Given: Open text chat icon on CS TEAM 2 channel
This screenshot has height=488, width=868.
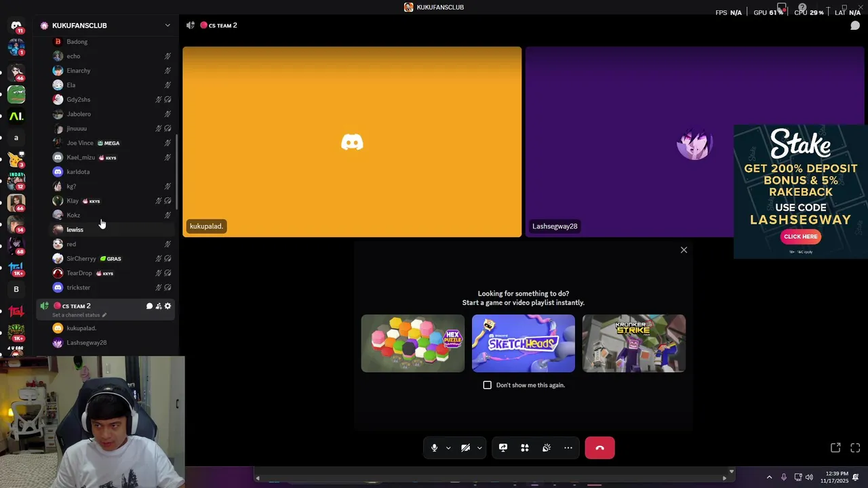Looking at the screenshot, I should coord(149,306).
